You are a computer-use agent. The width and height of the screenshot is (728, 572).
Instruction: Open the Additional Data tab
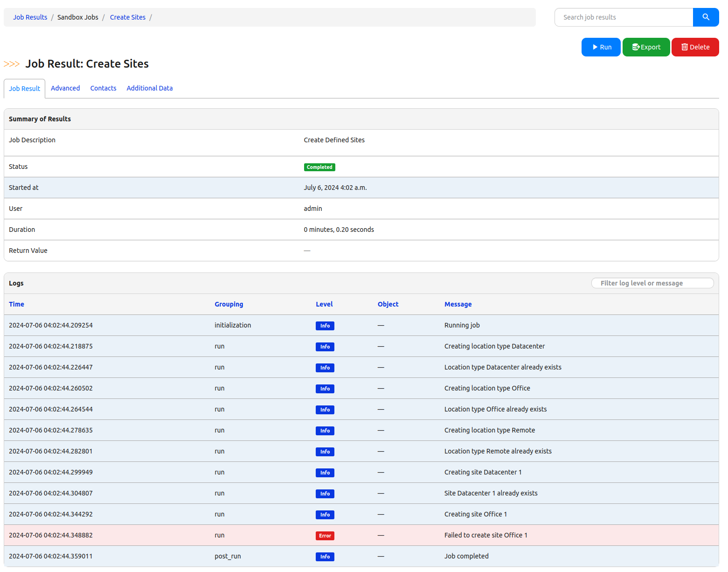point(150,88)
